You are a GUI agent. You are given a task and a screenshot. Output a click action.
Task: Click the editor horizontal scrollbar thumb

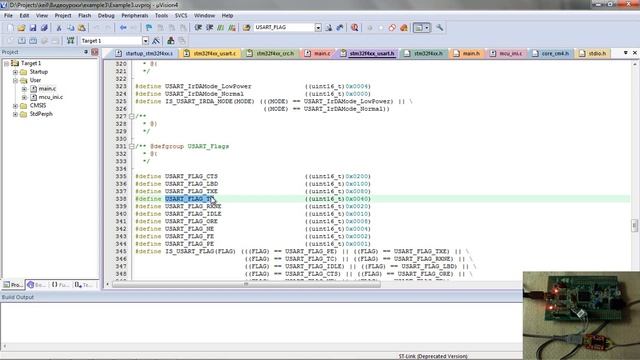(x=246, y=284)
